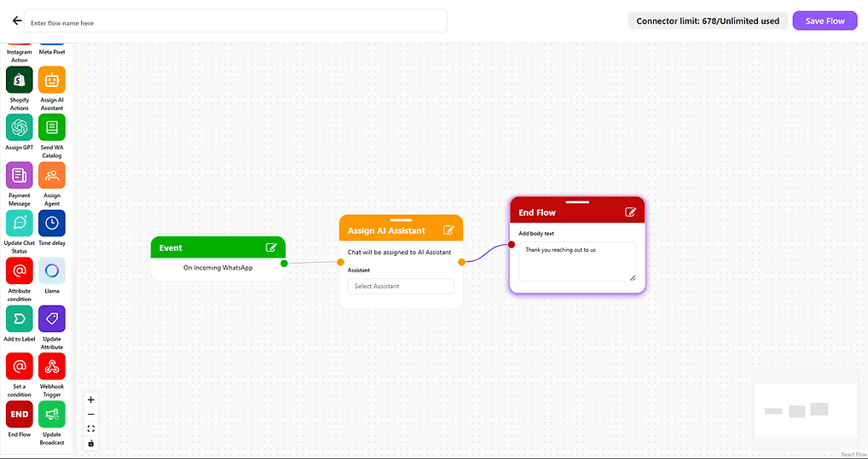Click the back arrow icon
868x459 pixels.
click(x=16, y=21)
